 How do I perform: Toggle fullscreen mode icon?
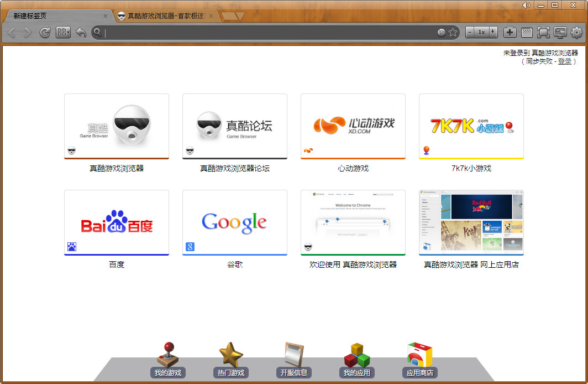pos(543,33)
